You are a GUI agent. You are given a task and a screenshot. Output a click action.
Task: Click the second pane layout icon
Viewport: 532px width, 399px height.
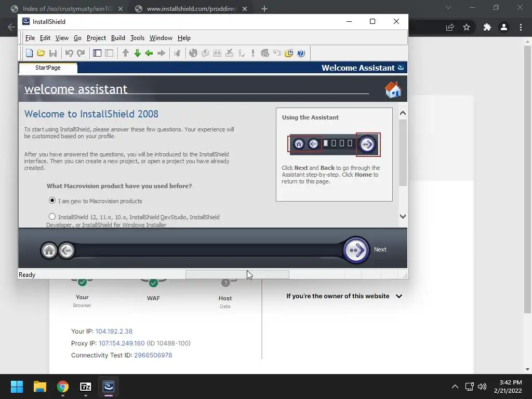(109, 54)
